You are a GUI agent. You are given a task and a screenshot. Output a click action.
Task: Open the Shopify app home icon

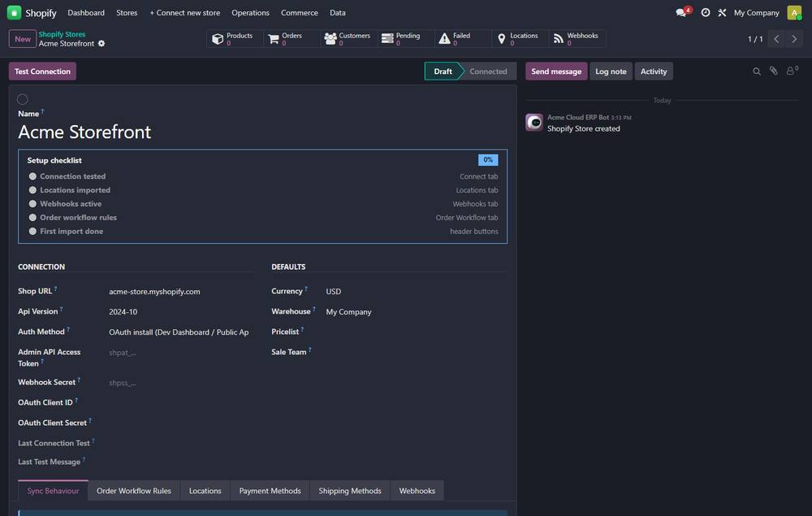coord(14,12)
